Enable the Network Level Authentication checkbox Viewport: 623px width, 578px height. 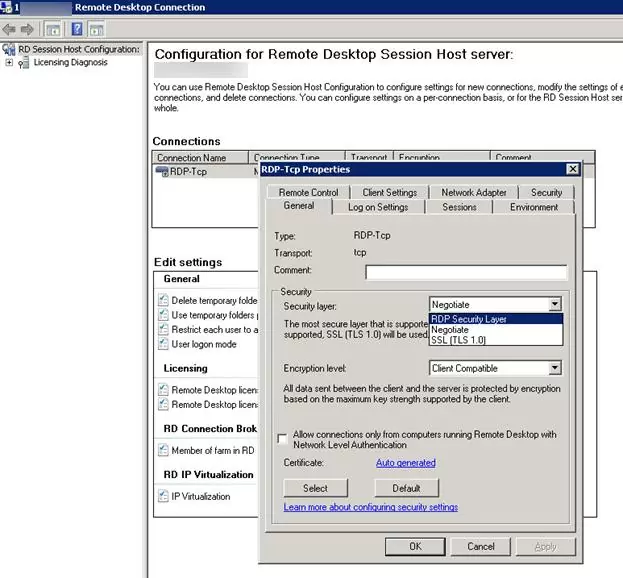coord(284,437)
